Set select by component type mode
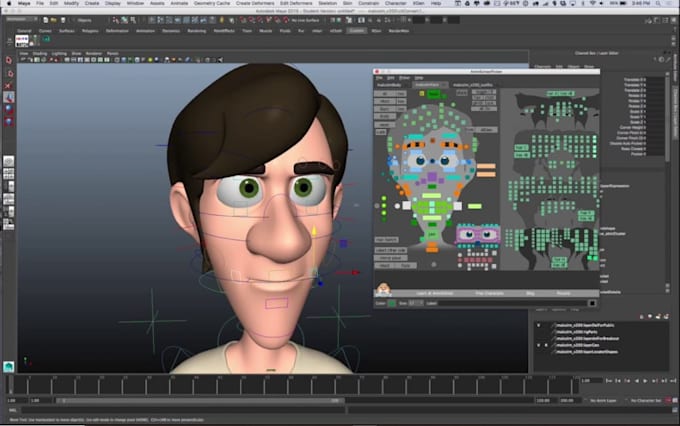Image resolution: width=680 pixels, height=426 pixels. pyautogui.click(x=133, y=20)
